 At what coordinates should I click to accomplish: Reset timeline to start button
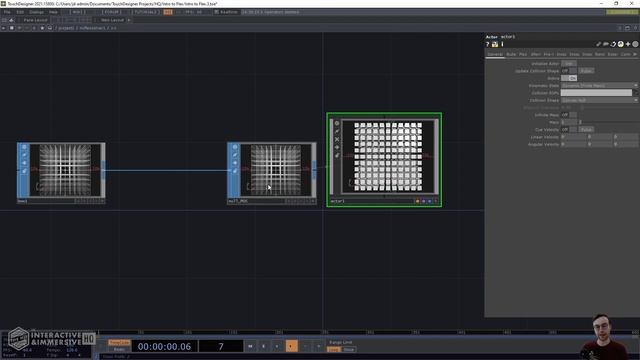pos(250,347)
